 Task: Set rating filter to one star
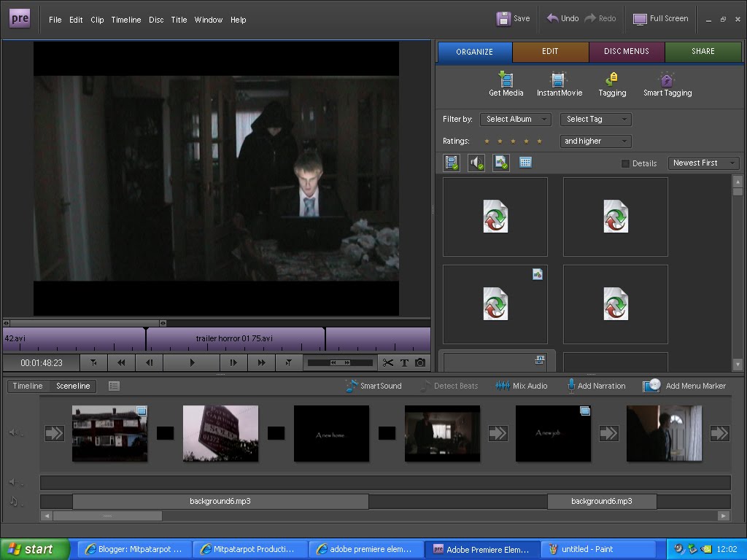[x=487, y=141]
